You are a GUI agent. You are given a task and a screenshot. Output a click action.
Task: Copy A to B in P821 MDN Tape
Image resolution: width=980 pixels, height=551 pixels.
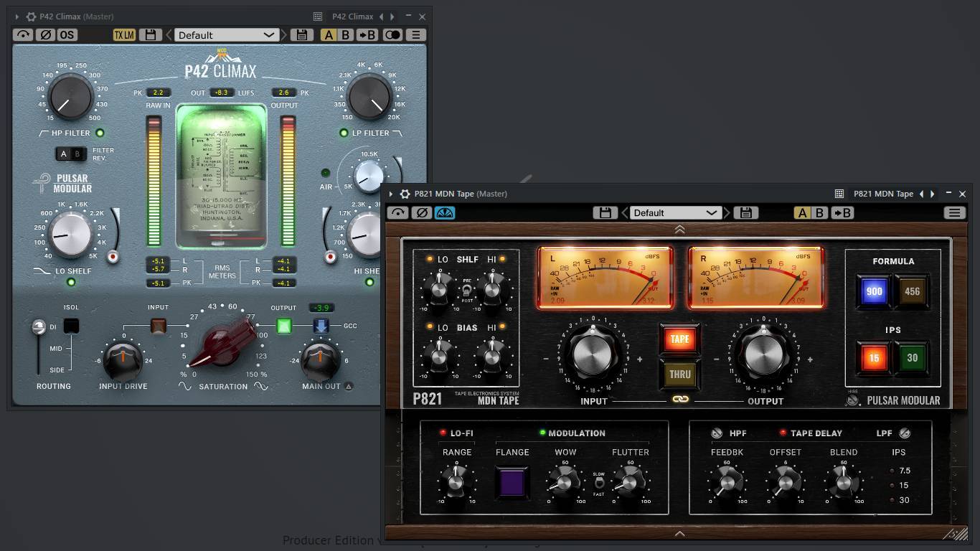pos(842,212)
